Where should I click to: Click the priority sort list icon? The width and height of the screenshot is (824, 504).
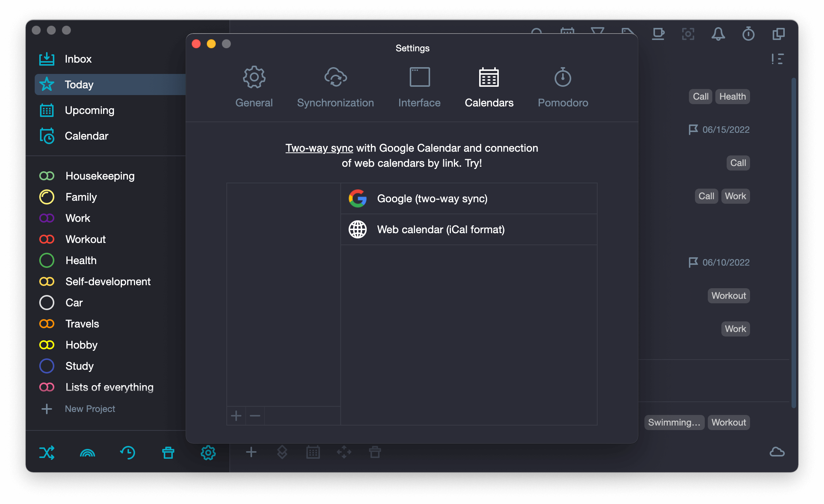(778, 59)
